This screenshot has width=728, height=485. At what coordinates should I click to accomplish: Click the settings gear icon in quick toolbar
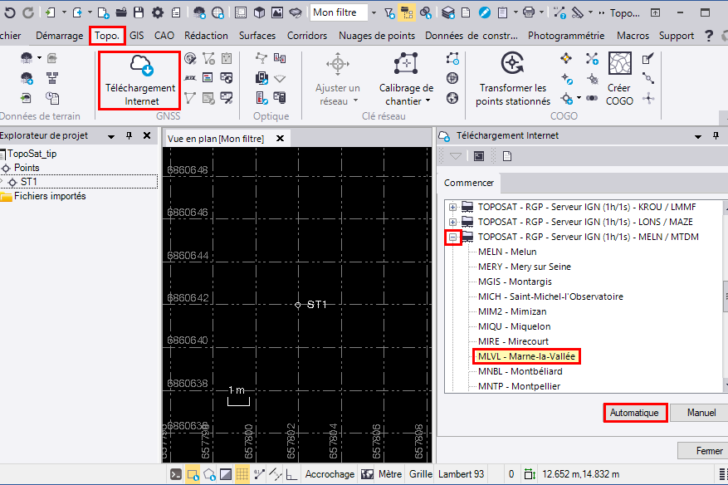157,13
